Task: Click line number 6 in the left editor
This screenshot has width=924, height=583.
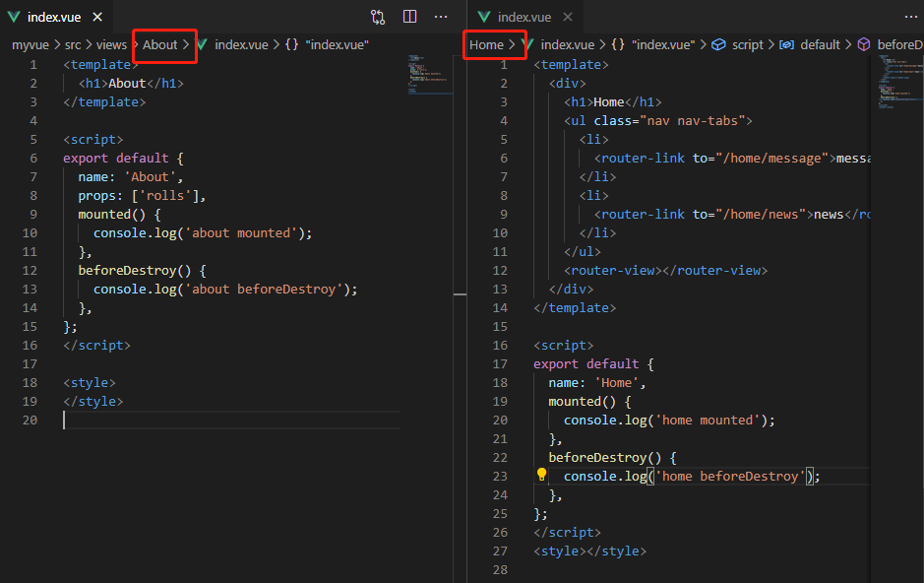Action: (x=33, y=158)
